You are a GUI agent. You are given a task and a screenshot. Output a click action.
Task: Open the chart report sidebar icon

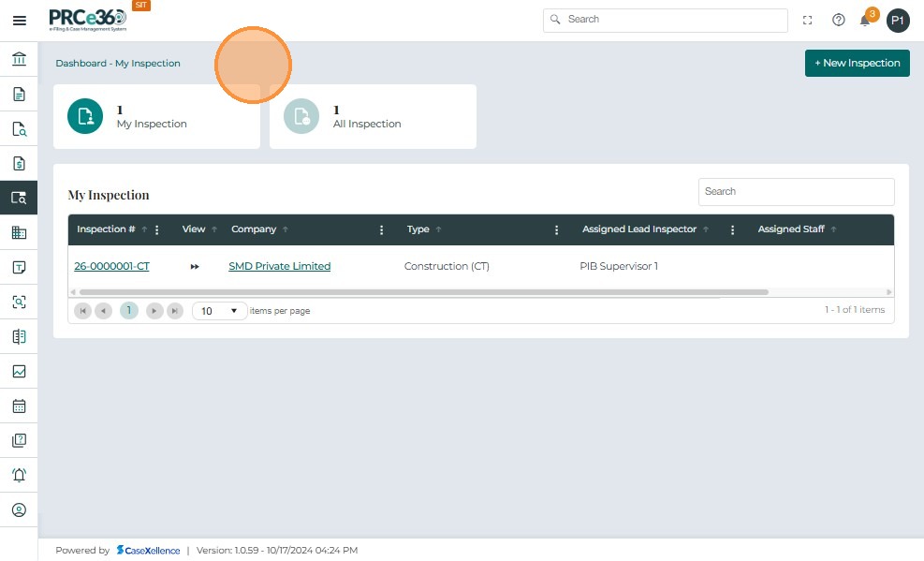point(19,371)
